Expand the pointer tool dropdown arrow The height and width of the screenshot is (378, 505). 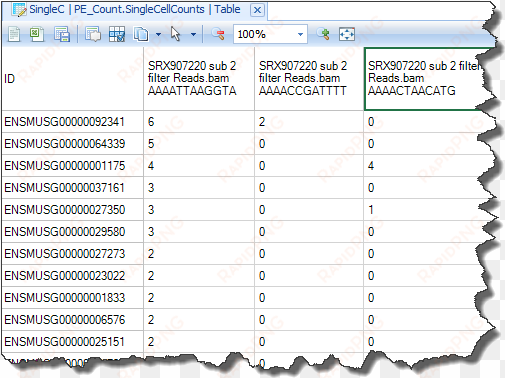(x=193, y=34)
